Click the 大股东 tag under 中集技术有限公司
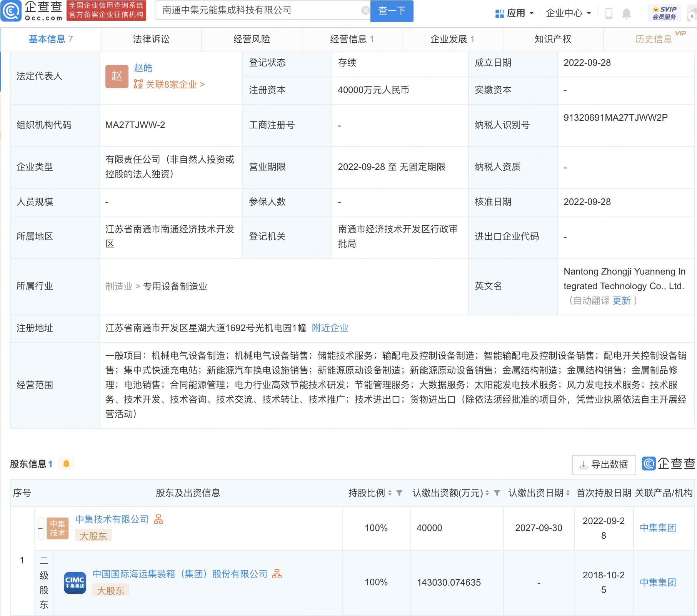This screenshot has width=697, height=616. coord(93,536)
